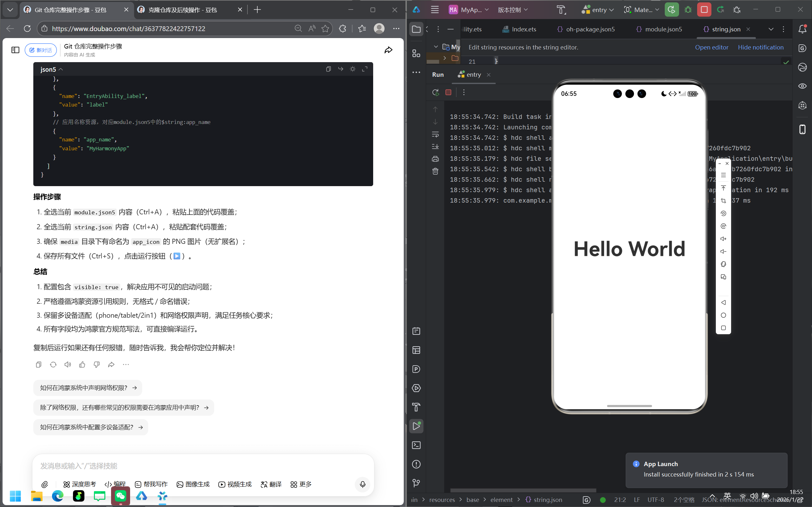Toggle code block theme brightness icon
Viewport: 812px width, 507px height.
pyautogui.click(x=352, y=69)
